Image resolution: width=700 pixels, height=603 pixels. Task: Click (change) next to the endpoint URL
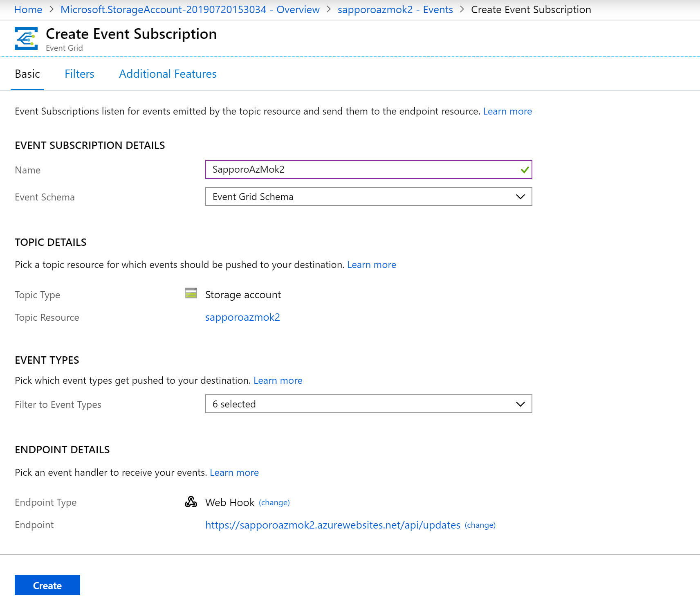(480, 525)
